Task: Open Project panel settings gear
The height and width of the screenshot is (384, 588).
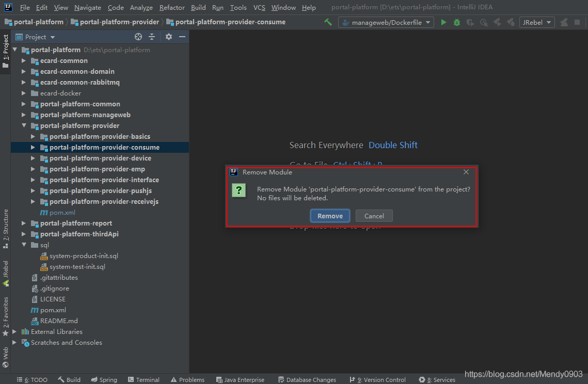Action: (x=169, y=37)
